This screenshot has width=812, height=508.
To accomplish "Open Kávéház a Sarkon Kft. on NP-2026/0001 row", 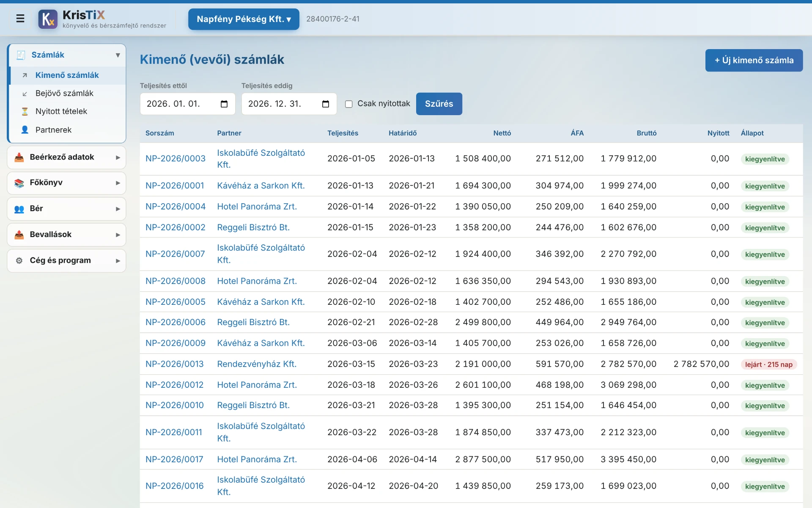I will 261,186.
